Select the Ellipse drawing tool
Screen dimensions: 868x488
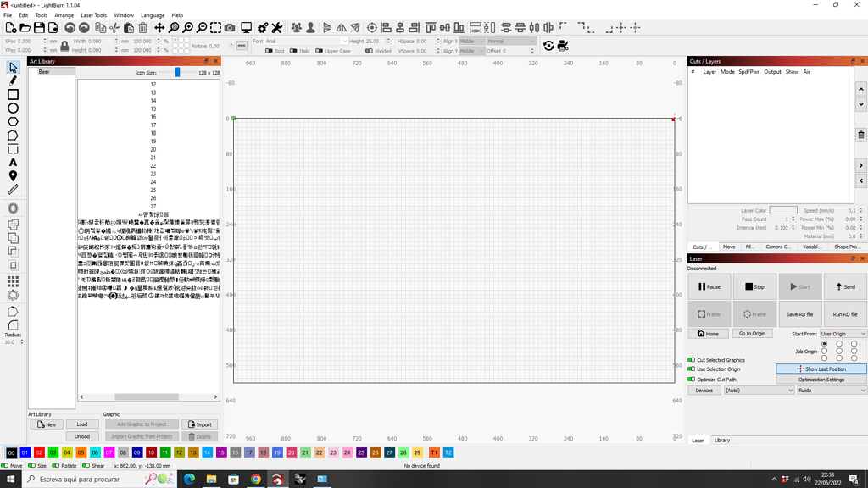click(13, 108)
